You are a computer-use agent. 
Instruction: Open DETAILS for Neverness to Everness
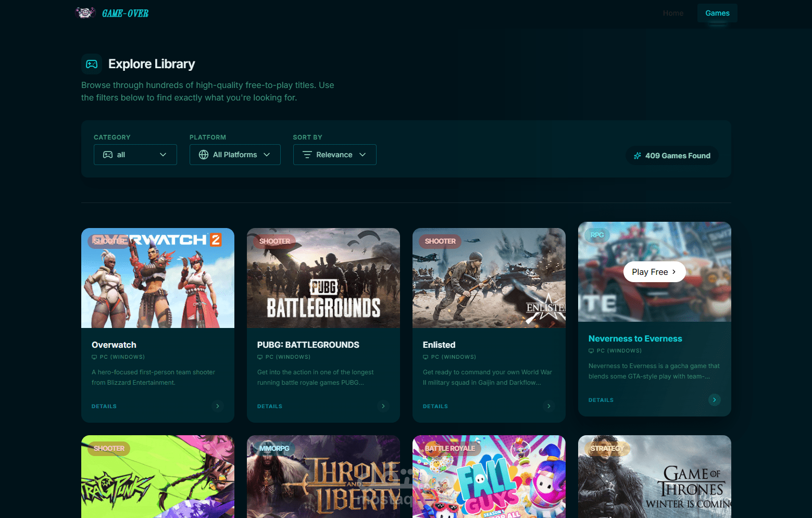(601, 400)
